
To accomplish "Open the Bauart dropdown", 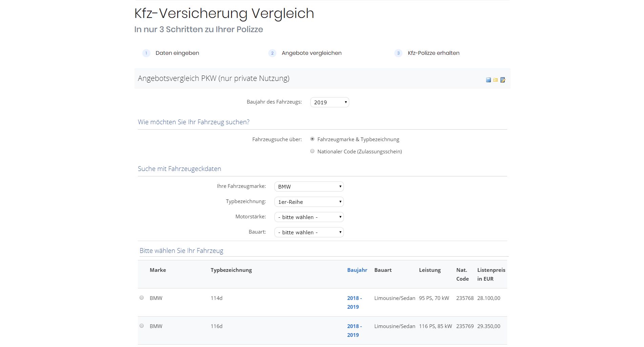I will [309, 232].
